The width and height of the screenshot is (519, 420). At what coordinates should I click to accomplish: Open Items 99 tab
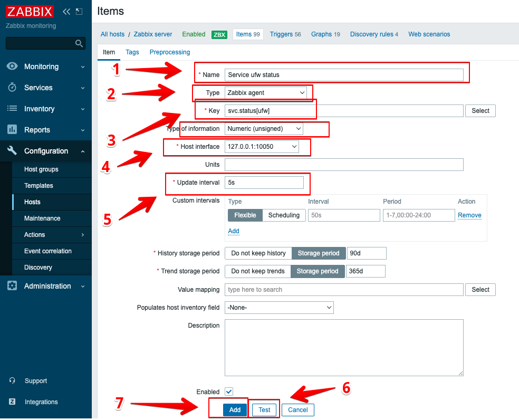[x=248, y=34]
